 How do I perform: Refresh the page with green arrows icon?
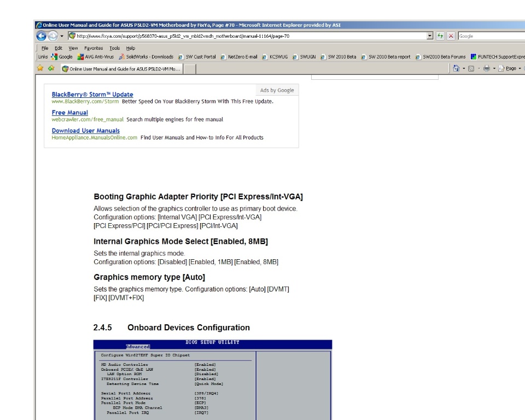[440, 36]
